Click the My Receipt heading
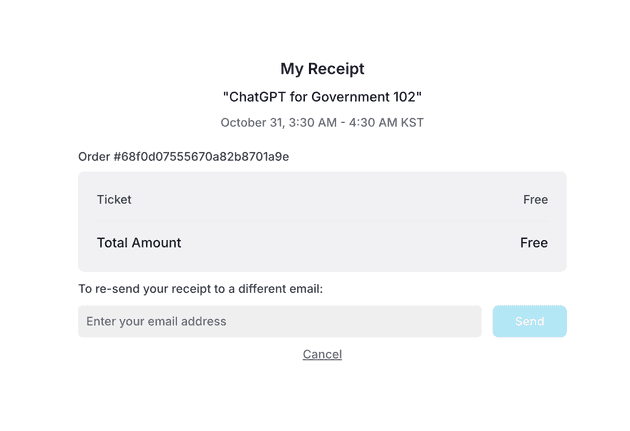 coord(322,69)
